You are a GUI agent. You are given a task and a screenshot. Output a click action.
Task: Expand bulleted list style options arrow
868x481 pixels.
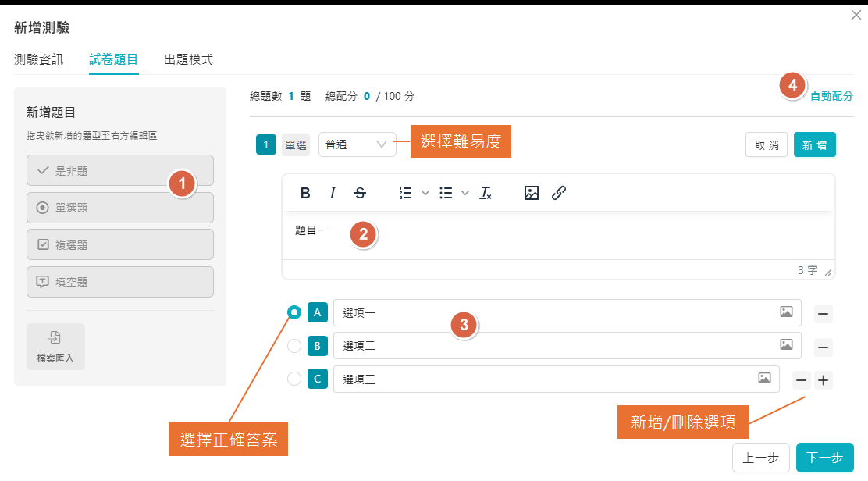tap(465, 193)
